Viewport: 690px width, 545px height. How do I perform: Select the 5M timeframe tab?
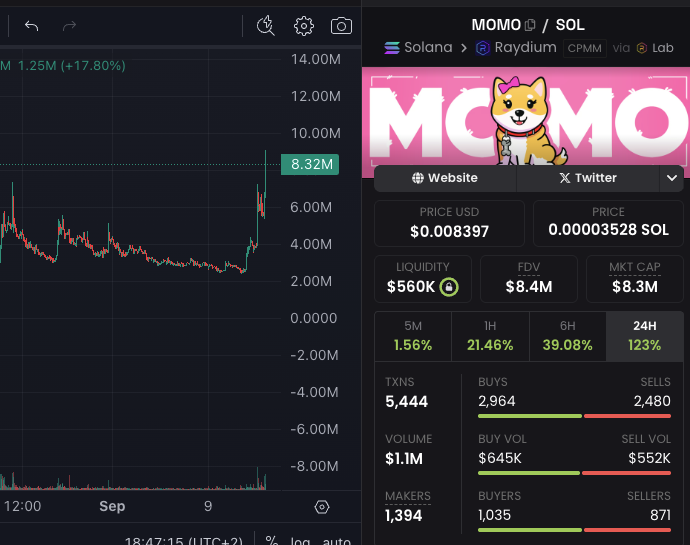413,336
